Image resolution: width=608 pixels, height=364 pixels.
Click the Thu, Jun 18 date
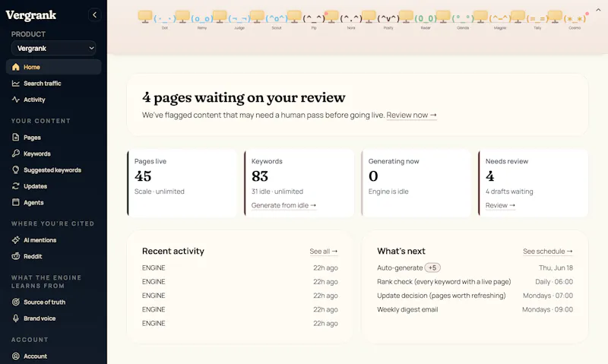click(x=556, y=267)
